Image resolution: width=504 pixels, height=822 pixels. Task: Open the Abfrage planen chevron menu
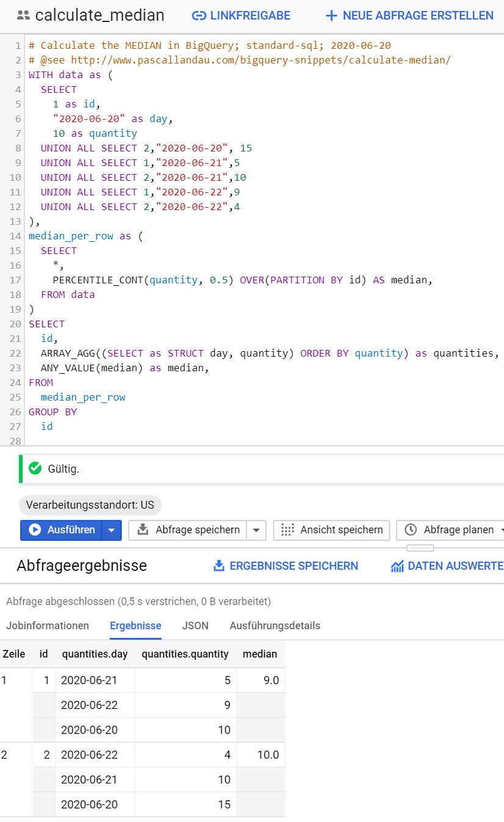(x=500, y=530)
